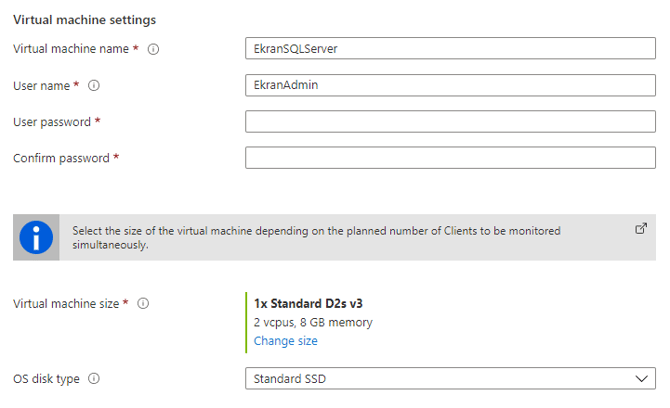This screenshot has height=408, width=670.
Task: Click the Confirm password field
Action: pos(450,158)
